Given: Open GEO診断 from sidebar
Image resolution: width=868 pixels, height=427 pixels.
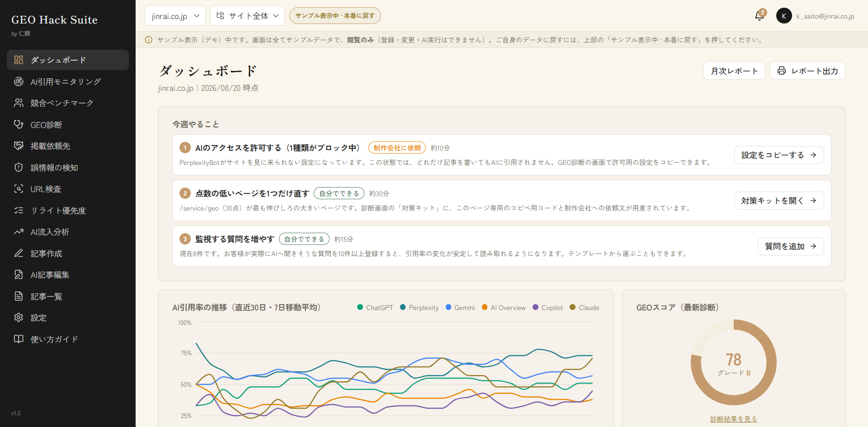Looking at the screenshot, I should coord(68,124).
